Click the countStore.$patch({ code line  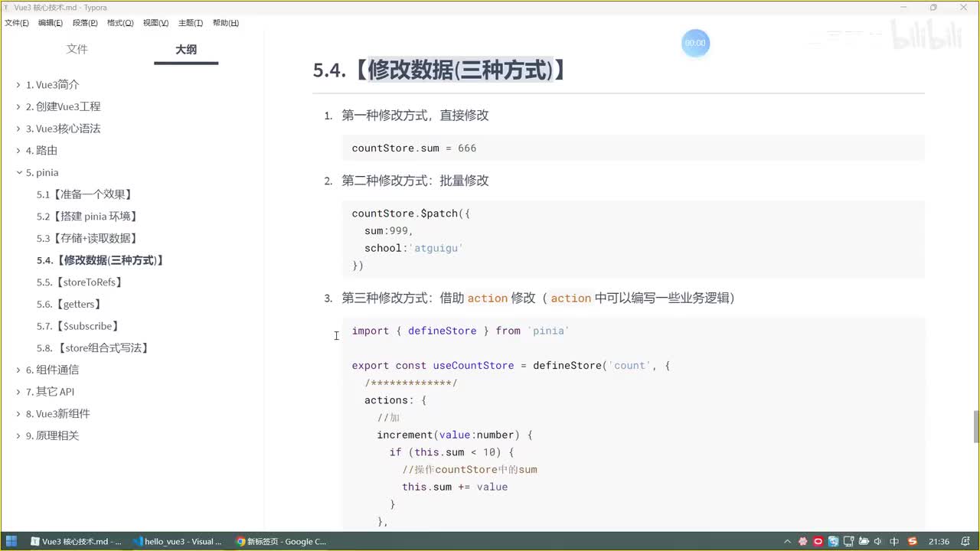411,214
